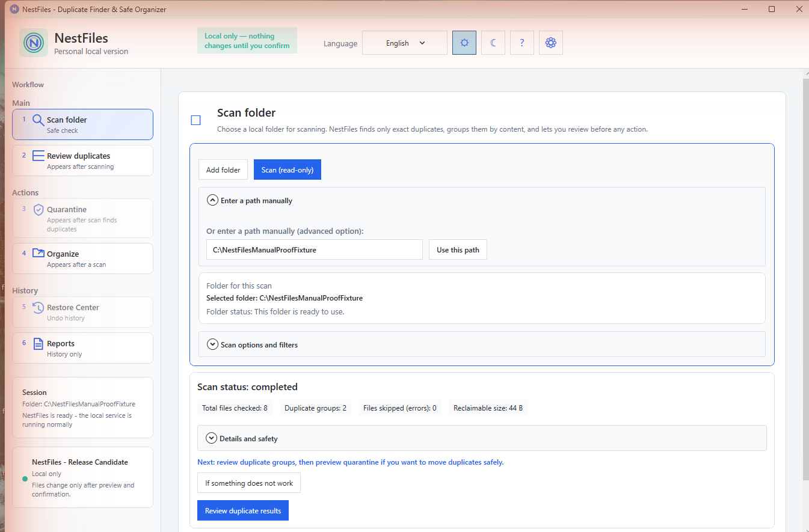Viewport: 809px width, 532px height.
Task: Click Review duplicate results button
Action: [243, 510]
